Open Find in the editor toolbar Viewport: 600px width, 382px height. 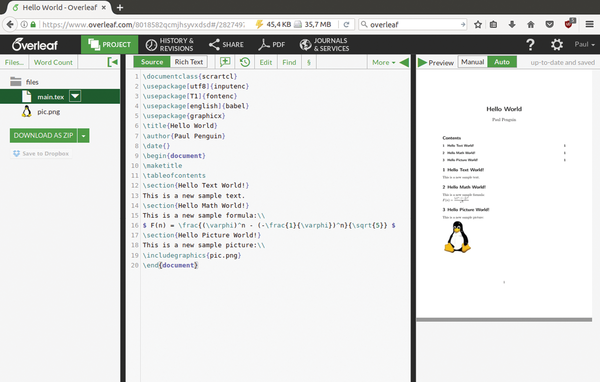pyautogui.click(x=289, y=62)
